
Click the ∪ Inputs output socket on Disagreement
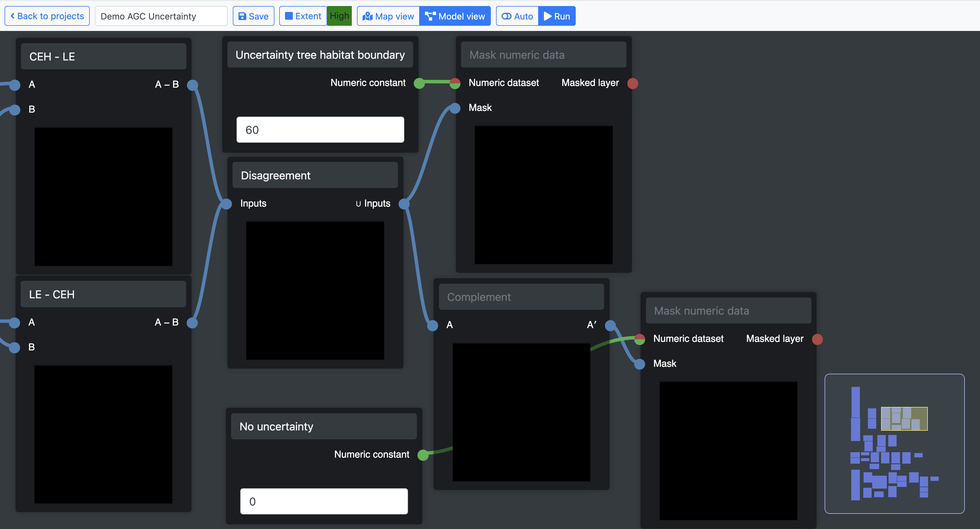[404, 204]
